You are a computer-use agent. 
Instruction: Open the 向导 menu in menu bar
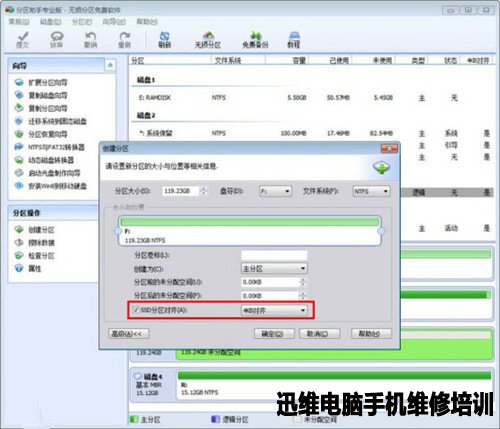[x=114, y=22]
